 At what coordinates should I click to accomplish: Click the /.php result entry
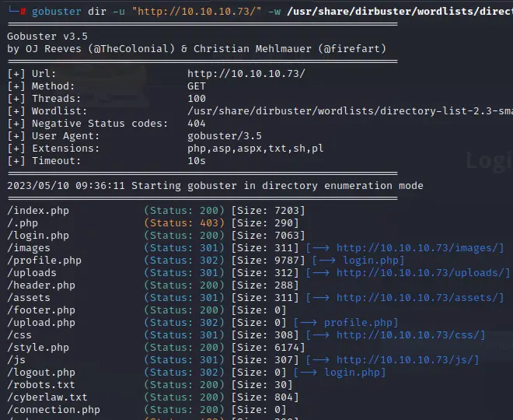[x=23, y=223]
